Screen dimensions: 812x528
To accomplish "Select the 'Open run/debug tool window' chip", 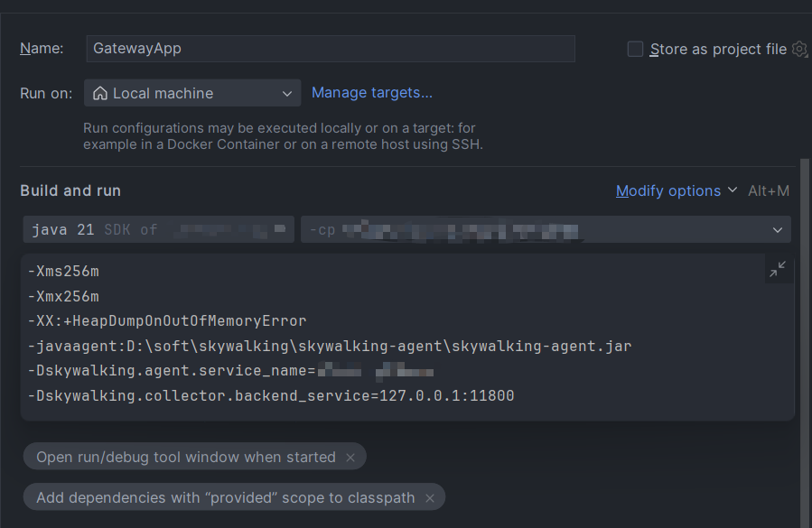I will tap(185, 458).
